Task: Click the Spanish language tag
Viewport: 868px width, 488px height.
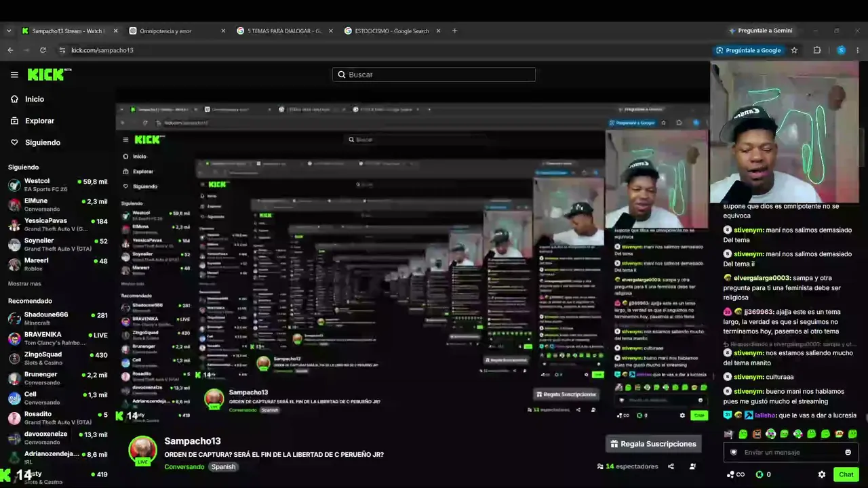Action: click(x=223, y=466)
